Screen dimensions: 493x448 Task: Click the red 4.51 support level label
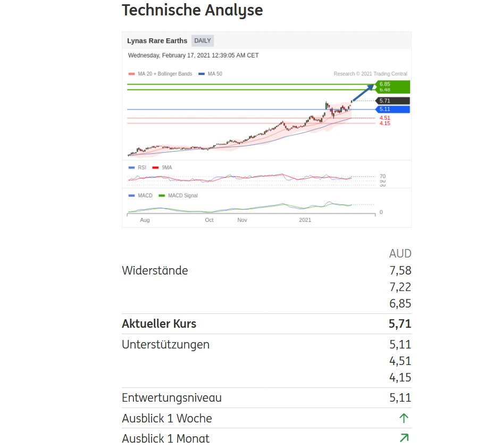(385, 118)
